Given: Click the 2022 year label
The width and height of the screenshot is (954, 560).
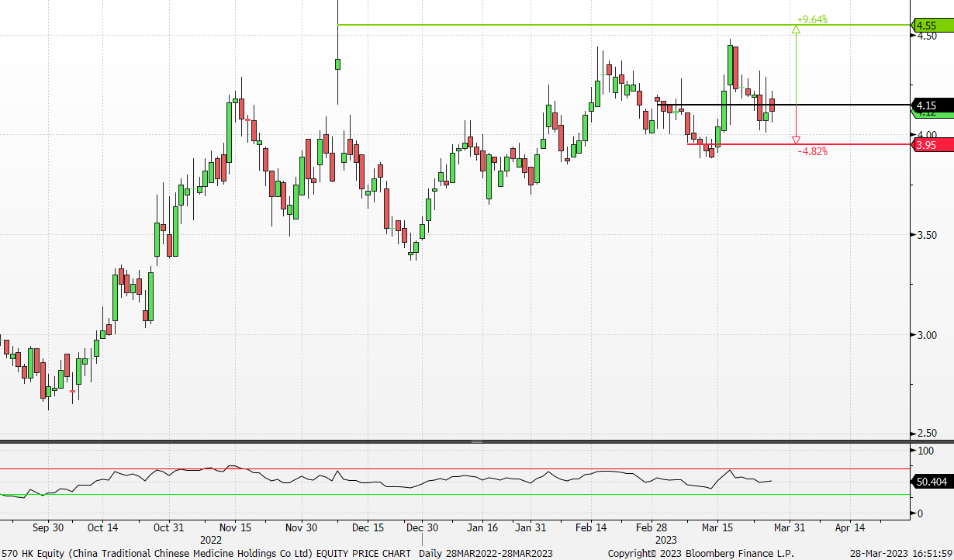Looking at the screenshot, I should click(212, 540).
